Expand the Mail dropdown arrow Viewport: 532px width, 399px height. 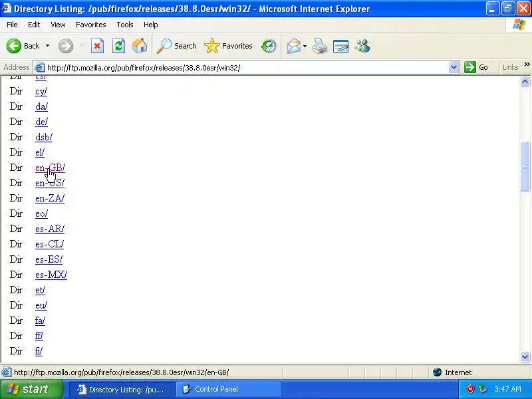305,46
